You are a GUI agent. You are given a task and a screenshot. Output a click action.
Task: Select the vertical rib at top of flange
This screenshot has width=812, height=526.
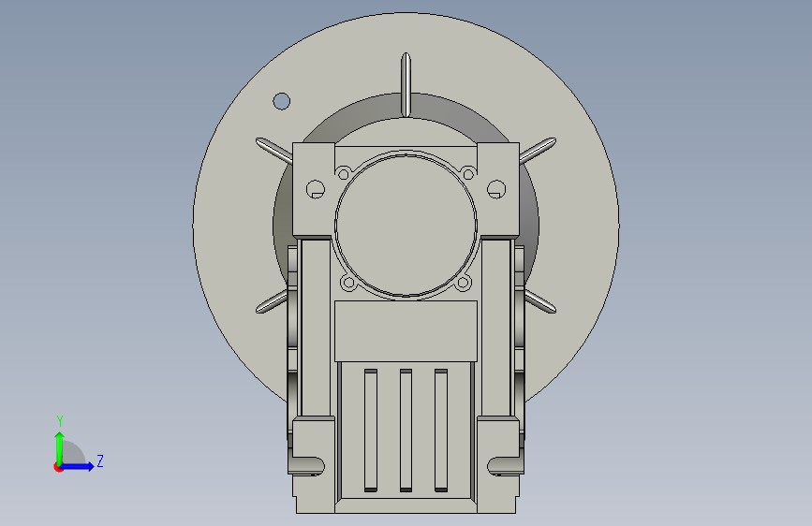coord(406,85)
